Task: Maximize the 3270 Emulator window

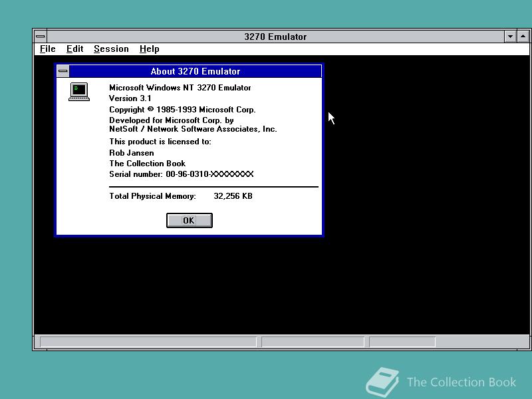Action: (523, 37)
